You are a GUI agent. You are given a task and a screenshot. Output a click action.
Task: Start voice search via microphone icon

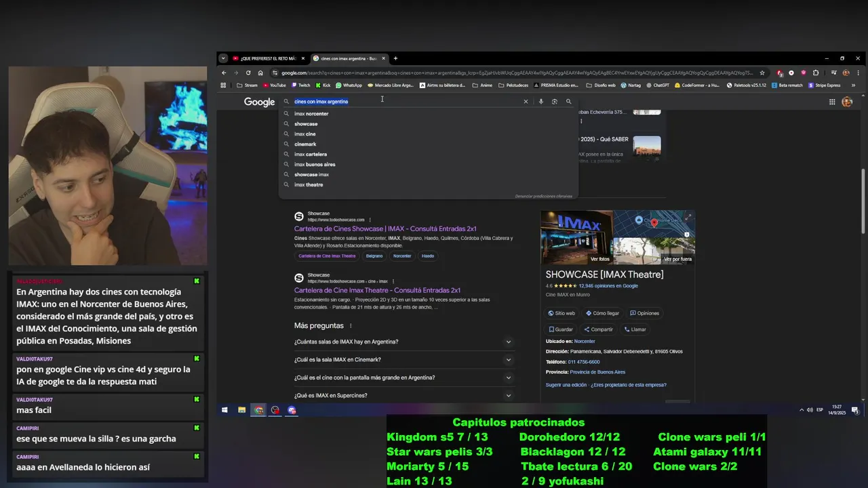[x=540, y=102]
